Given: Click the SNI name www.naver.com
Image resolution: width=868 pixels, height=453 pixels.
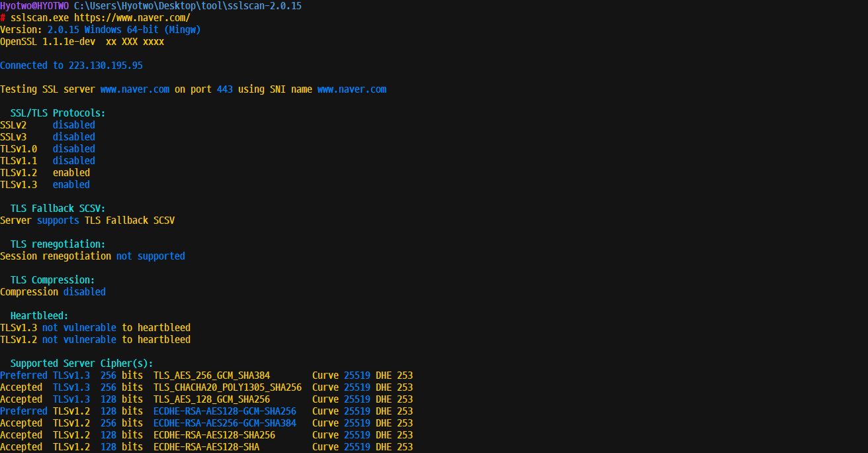Looking at the screenshot, I should coord(352,89).
